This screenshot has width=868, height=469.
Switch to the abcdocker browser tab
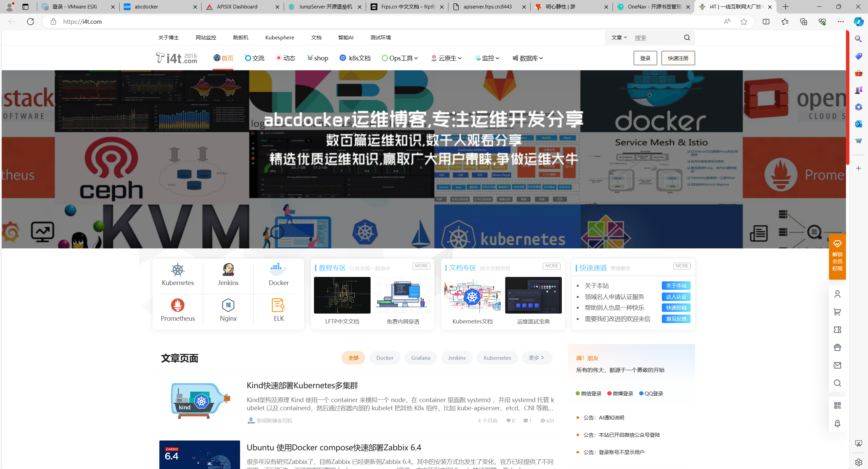[x=160, y=7]
